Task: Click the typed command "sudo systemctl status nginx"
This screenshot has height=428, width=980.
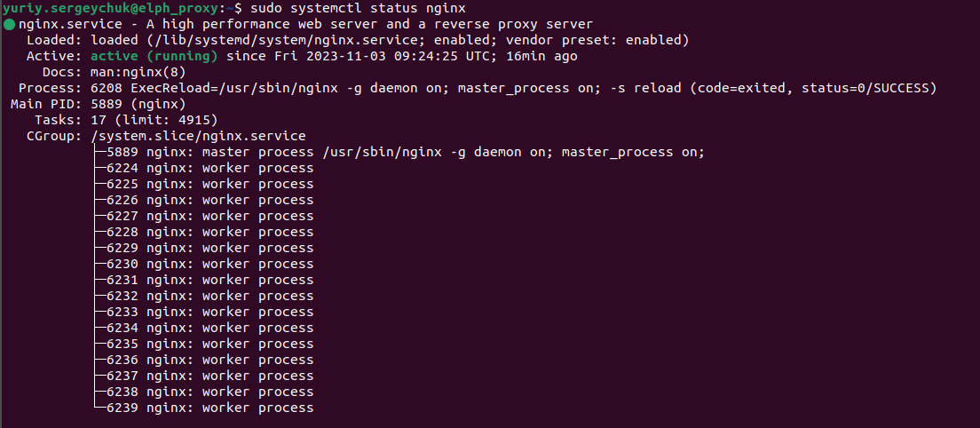Action: [346, 8]
